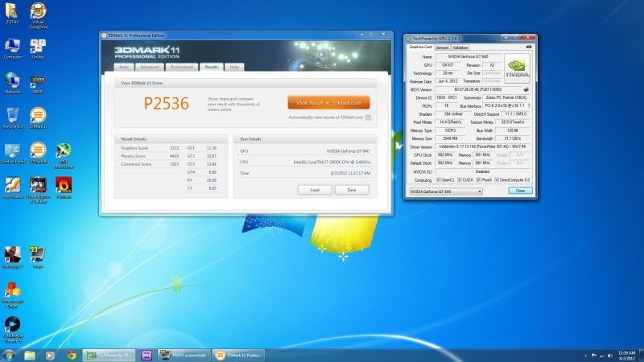Click the Combined Score row in Result Details
The width and height of the screenshot is (644, 362).
[150, 164]
